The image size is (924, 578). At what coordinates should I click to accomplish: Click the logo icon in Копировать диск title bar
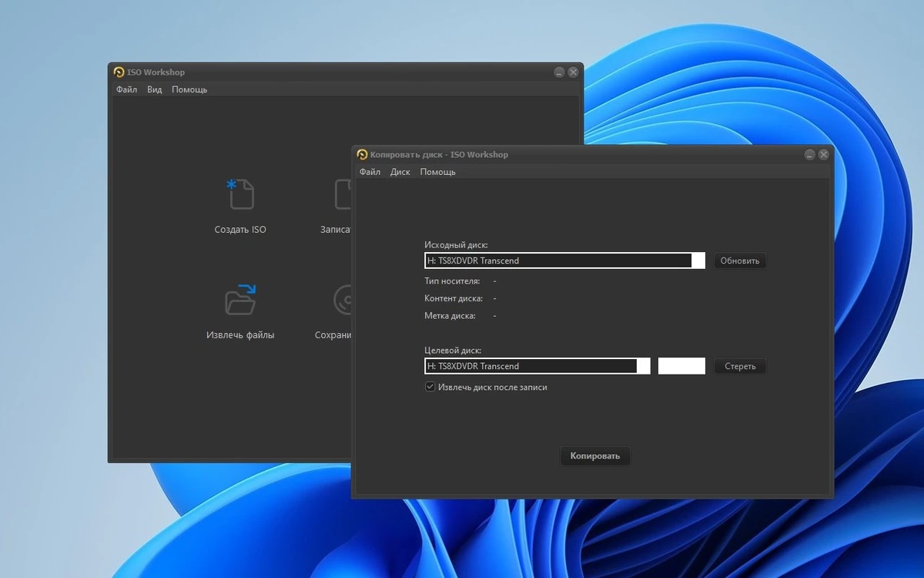(x=363, y=154)
